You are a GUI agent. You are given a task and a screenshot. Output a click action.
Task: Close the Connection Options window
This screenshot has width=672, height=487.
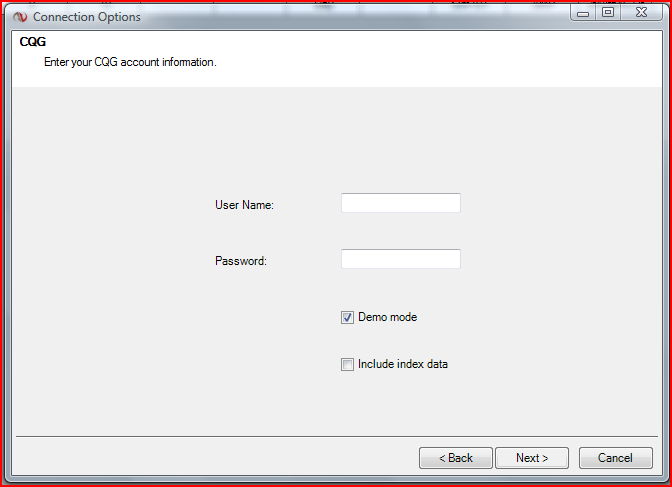tap(641, 12)
